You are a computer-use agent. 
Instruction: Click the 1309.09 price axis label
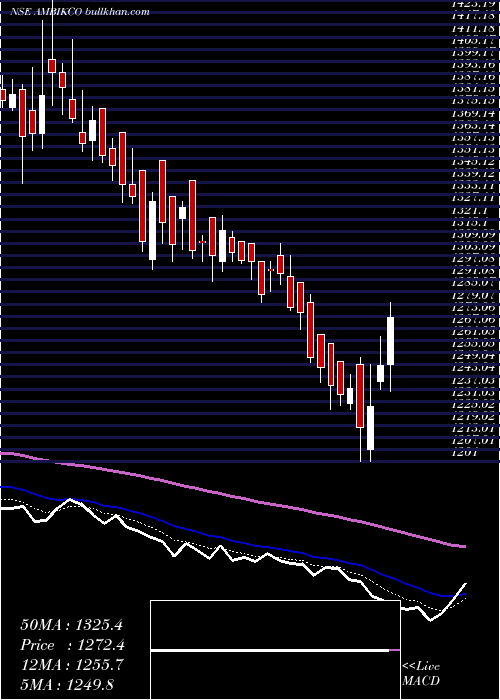click(x=473, y=234)
